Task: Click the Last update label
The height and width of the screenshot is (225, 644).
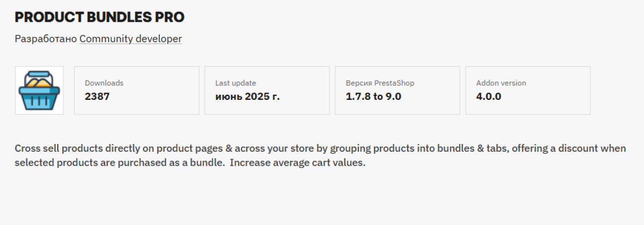Action: 235,83
